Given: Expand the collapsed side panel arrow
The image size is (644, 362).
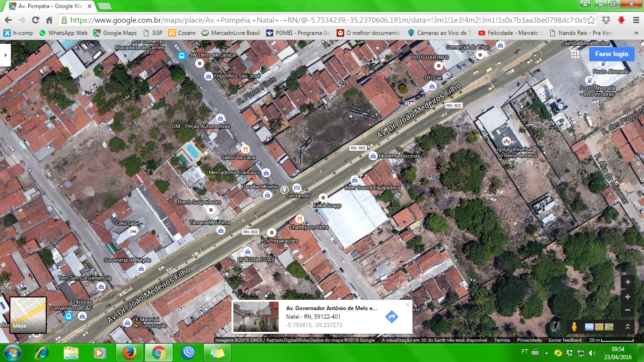Looking at the screenshot, I should click(x=5, y=55).
